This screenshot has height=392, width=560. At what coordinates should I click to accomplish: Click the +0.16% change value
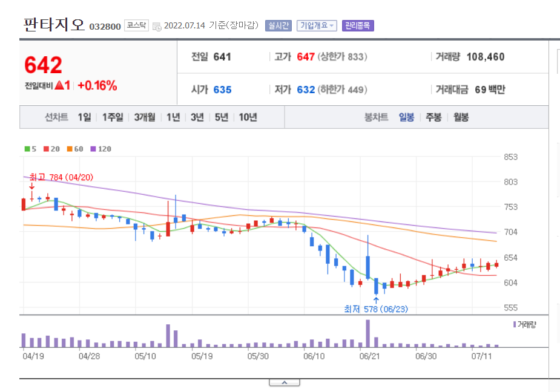(x=97, y=86)
